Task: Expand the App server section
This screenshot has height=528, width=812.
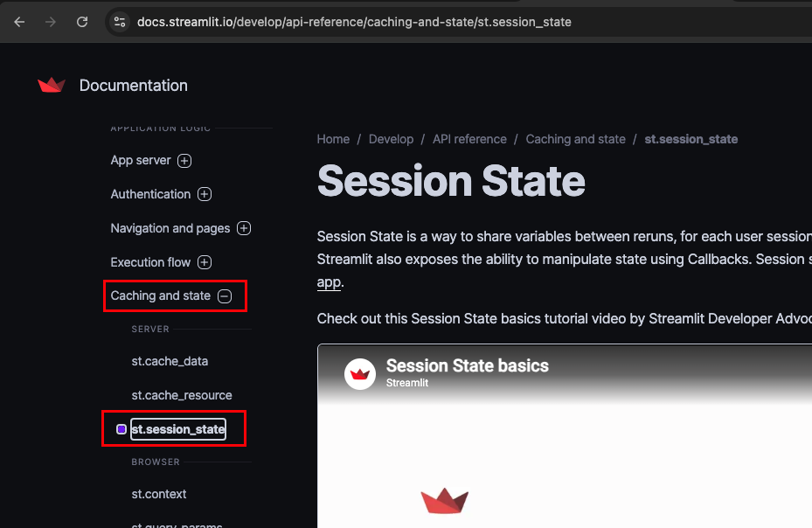Action: tap(184, 161)
